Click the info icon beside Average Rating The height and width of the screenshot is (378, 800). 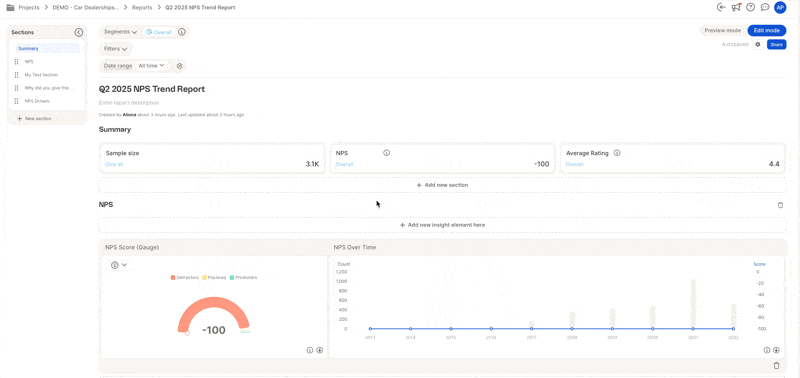(617, 153)
